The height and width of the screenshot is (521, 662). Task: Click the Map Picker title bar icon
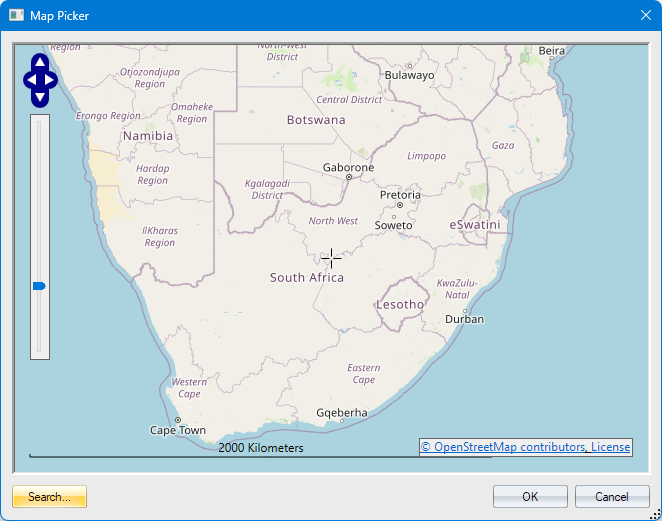coord(16,16)
